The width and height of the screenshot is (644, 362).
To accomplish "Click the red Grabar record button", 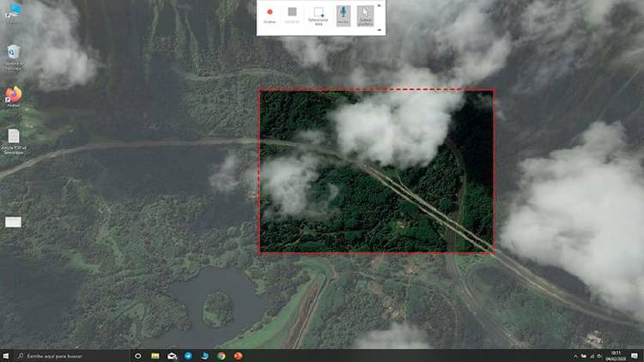I will [270, 15].
